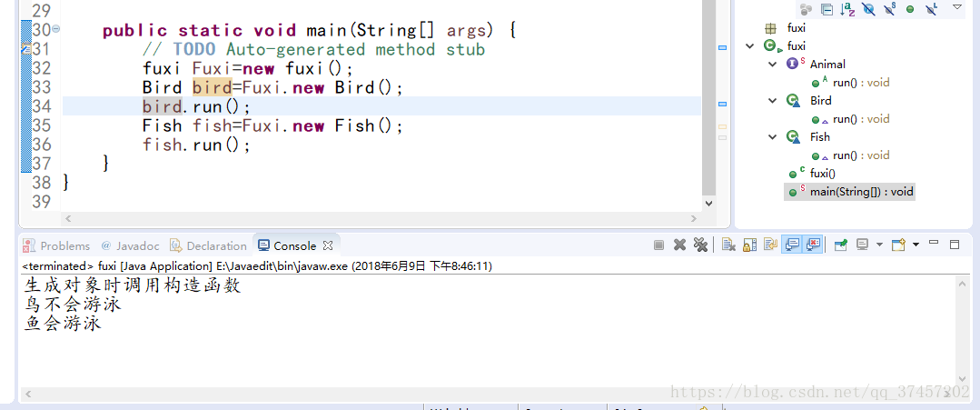The height and width of the screenshot is (410, 980).
Task: Click the Open Console icon
Action: [x=898, y=245]
